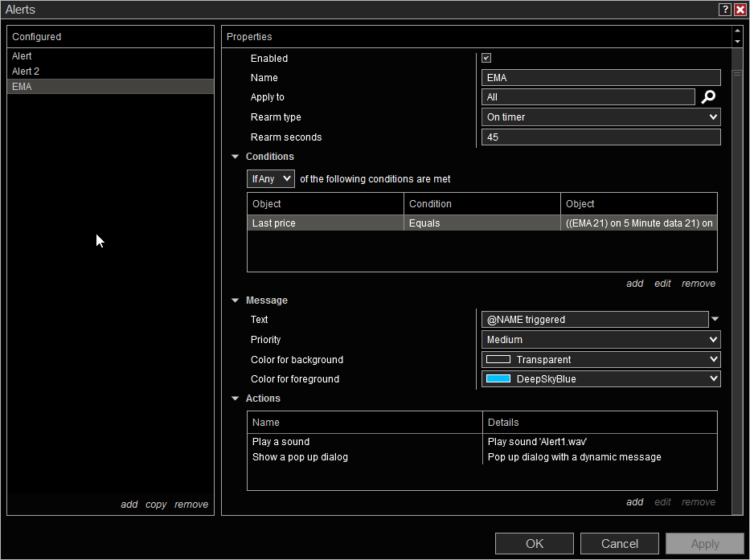Open the DeepSkyBlue foreground color picker
750x560 pixels.
coord(600,379)
